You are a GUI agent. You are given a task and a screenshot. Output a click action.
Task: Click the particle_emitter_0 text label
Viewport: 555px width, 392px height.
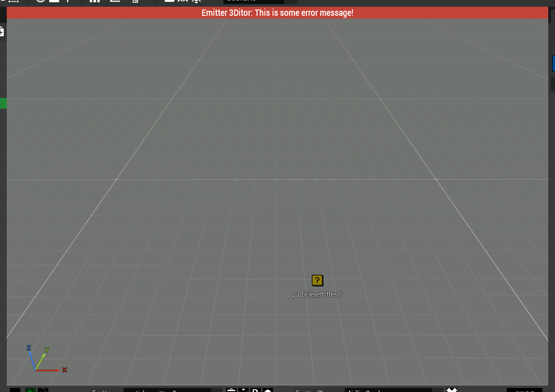318,295
